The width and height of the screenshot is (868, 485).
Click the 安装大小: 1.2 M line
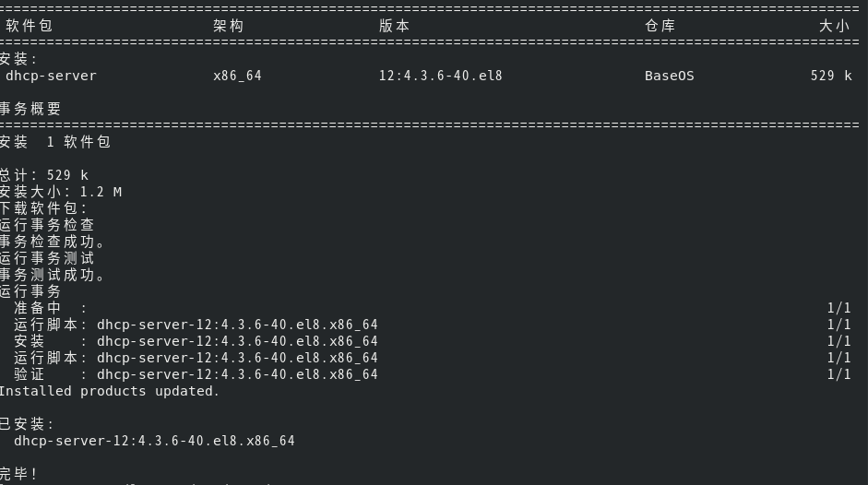coord(61,192)
